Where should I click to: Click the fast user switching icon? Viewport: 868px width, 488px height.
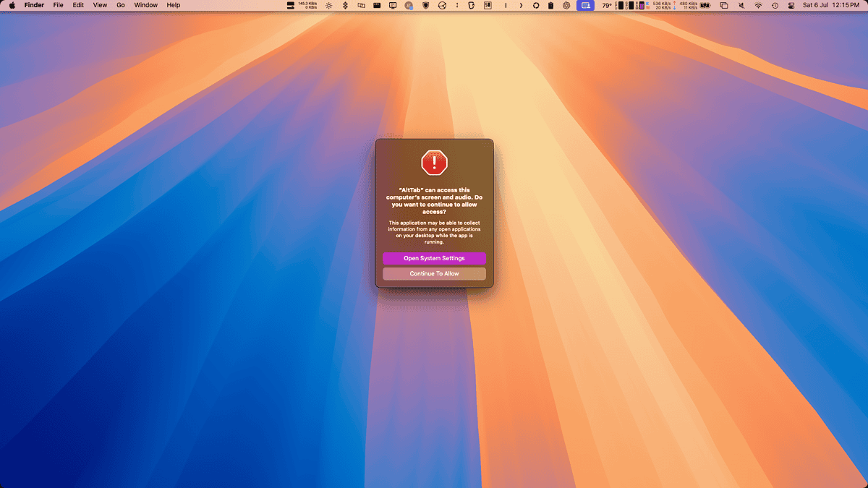click(x=790, y=5)
